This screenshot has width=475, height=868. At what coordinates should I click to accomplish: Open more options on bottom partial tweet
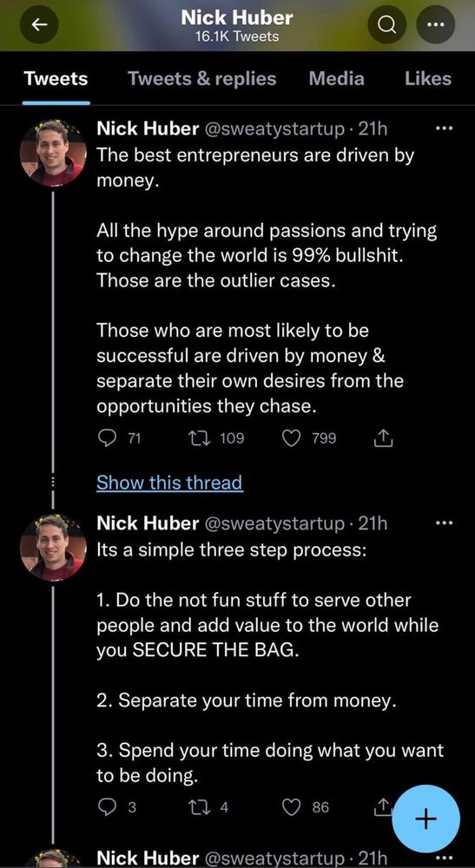pos(444,858)
